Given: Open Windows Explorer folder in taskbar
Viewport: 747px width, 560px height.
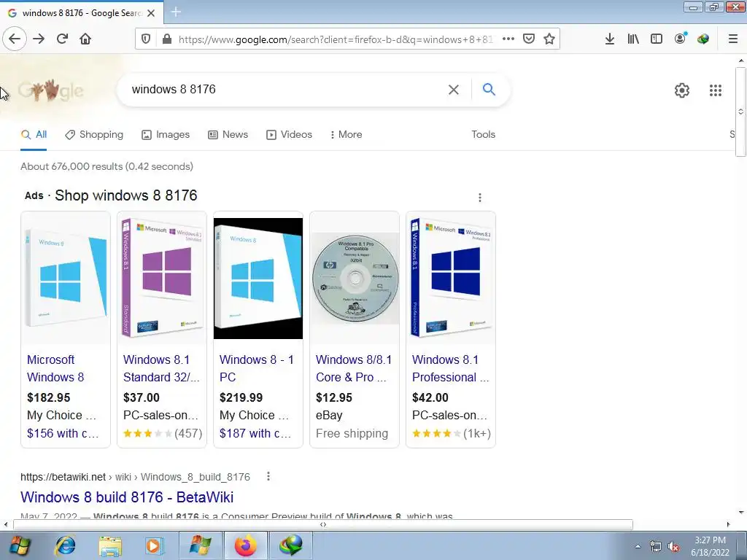Looking at the screenshot, I should (x=110, y=545).
